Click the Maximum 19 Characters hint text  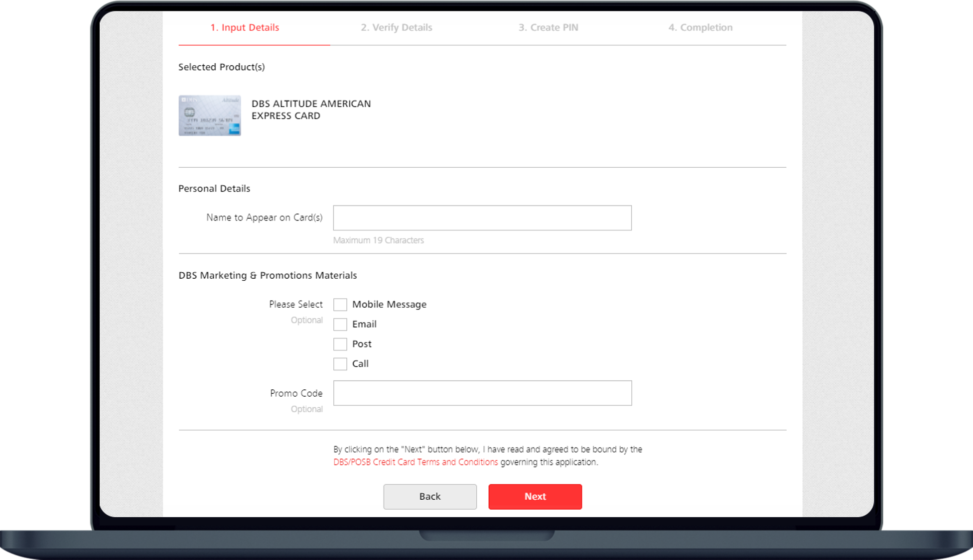(x=379, y=240)
